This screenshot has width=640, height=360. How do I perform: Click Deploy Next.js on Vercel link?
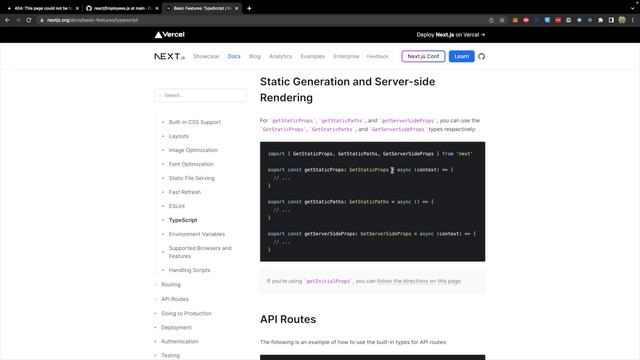click(x=451, y=35)
